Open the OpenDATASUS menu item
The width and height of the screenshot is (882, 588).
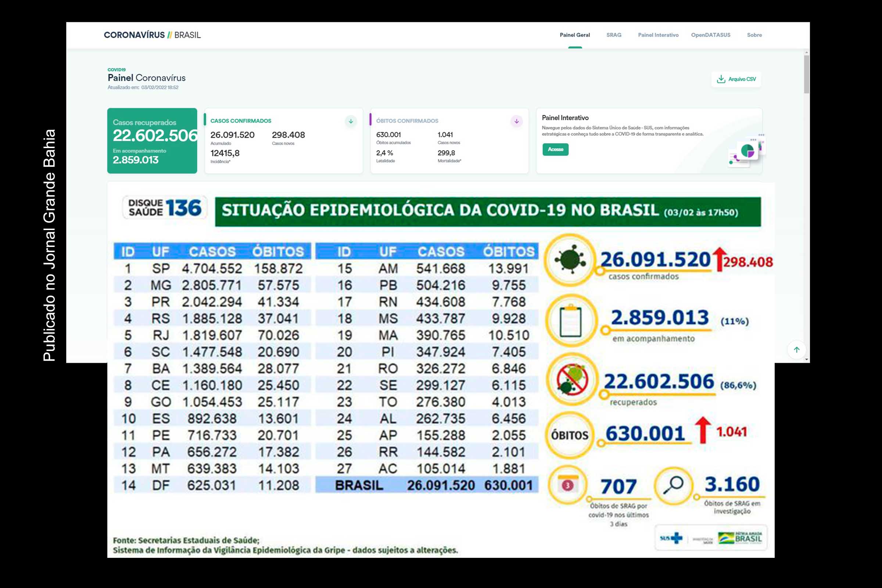711,35
